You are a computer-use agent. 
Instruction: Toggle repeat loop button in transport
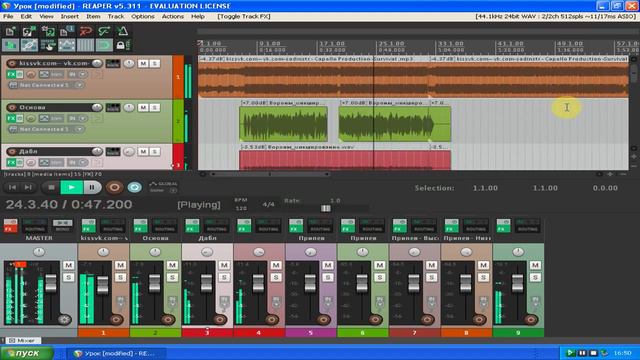134,187
